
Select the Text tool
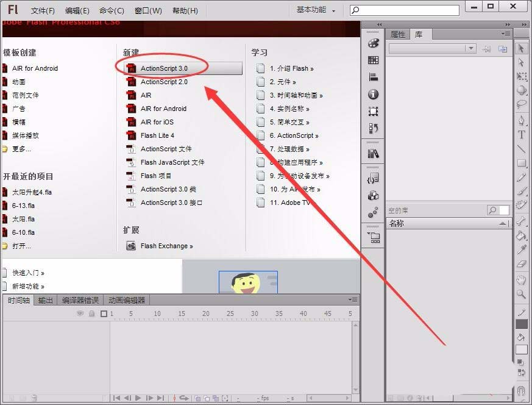tap(522, 134)
